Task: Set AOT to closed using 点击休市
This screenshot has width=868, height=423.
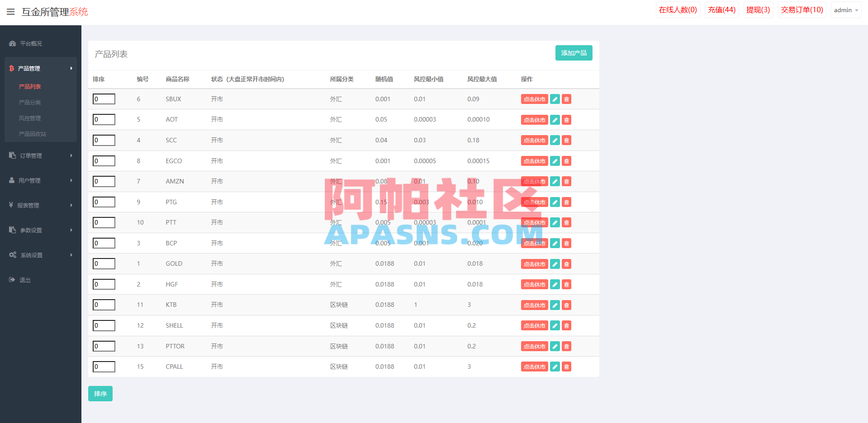Action: point(534,120)
